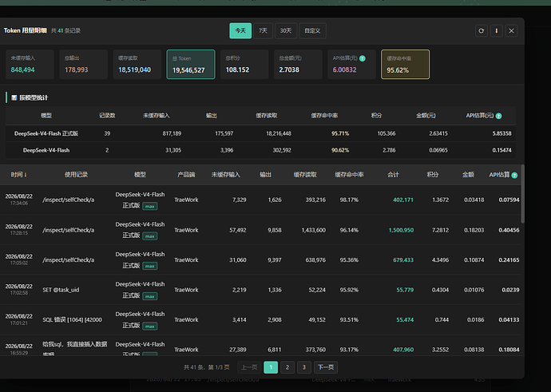551x392 pixels.
Task: Click the max badge in the 17:05:02 record
Action: (149, 266)
